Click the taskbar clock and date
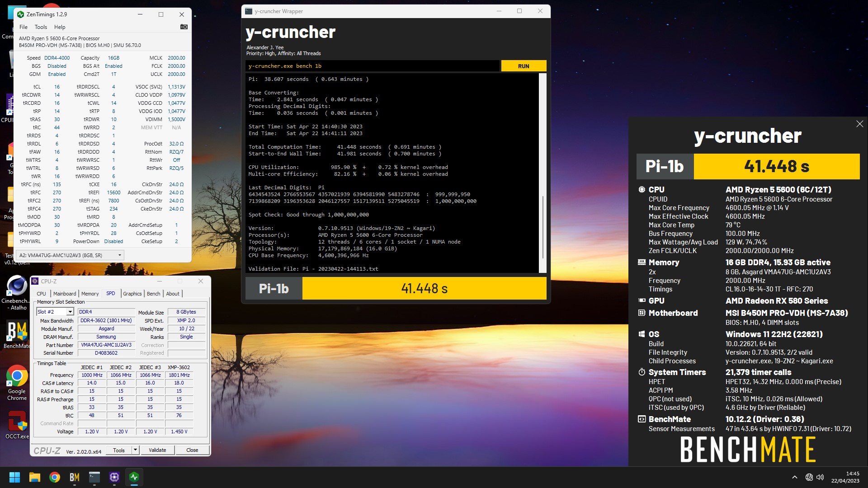Screen dimensions: 868x488 (x=845, y=477)
